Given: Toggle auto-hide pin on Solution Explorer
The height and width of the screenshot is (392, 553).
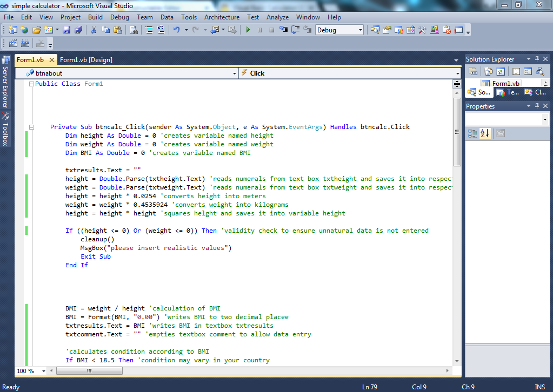Looking at the screenshot, I should [537, 59].
